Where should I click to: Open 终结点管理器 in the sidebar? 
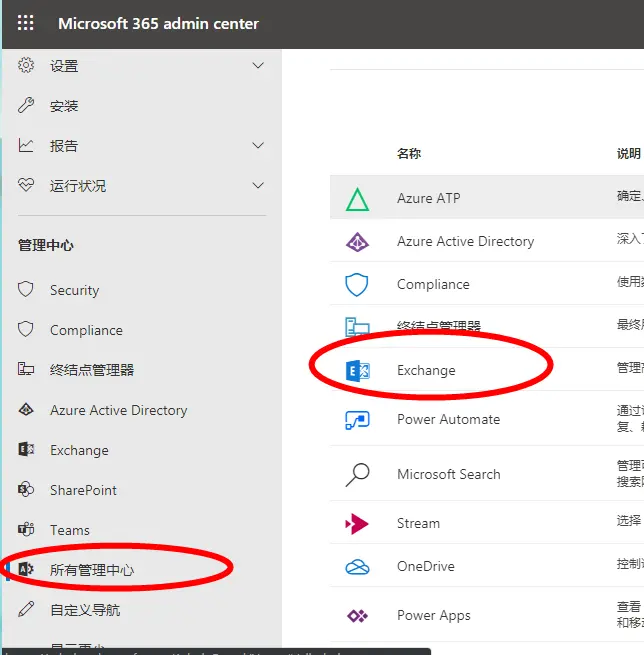tap(92, 370)
